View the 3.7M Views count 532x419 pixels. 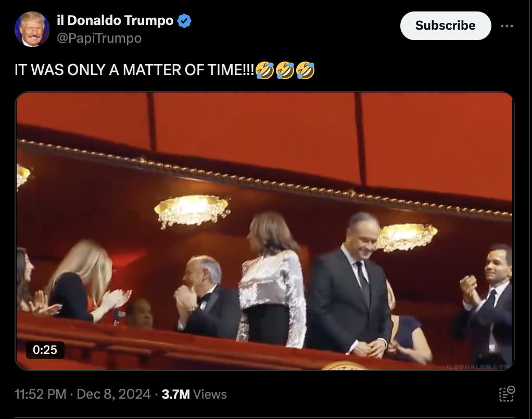194,394
